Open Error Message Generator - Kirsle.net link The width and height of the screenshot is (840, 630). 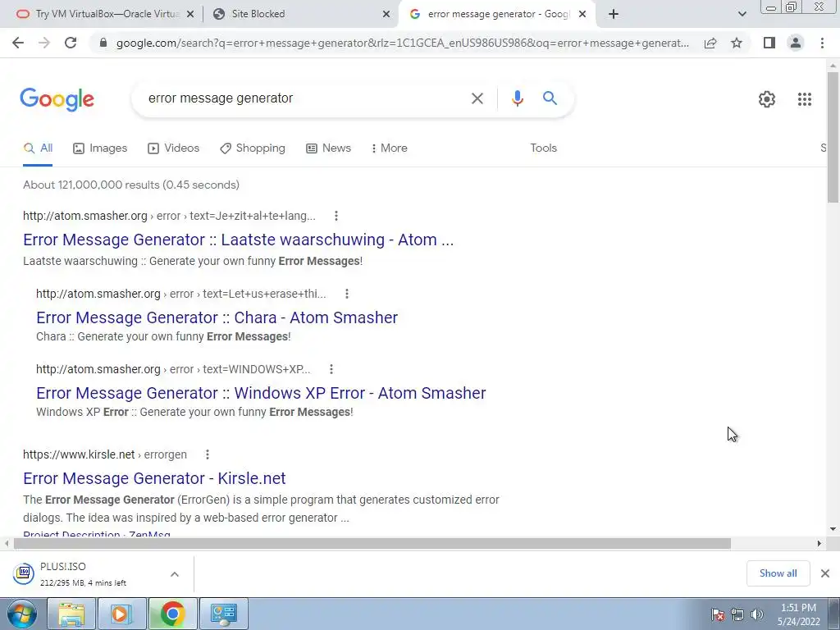(x=154, y=478)
